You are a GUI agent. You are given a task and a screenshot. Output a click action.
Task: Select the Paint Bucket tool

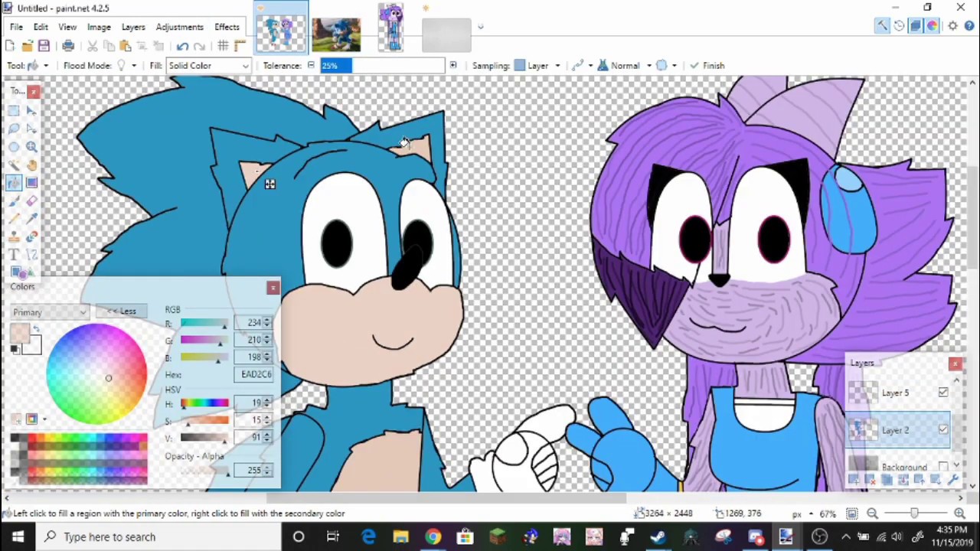coord(14,182)
